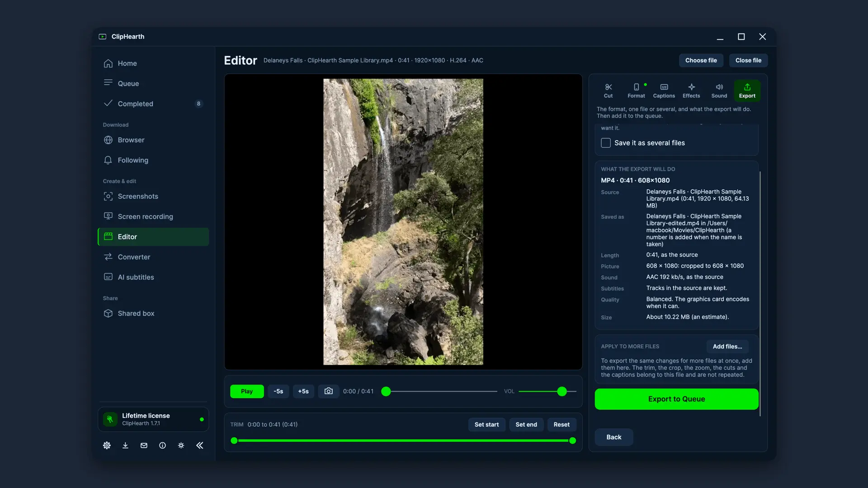Click the Back button

click(613, 437)
